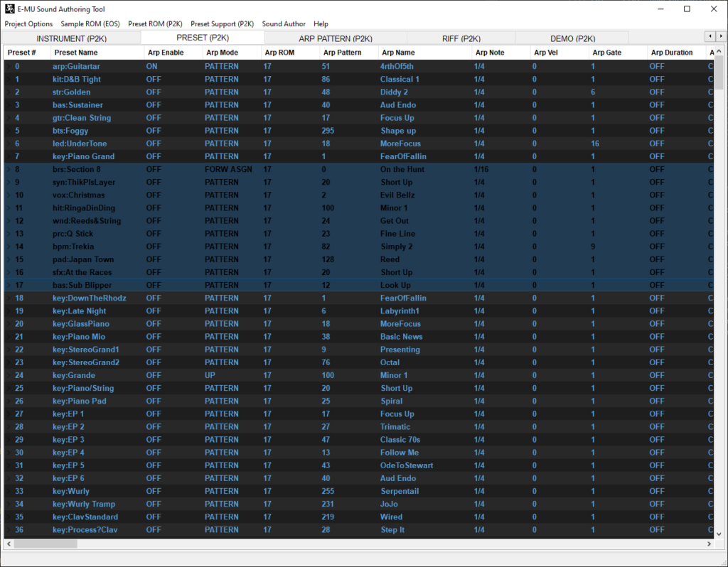Click the horizontal scrollbar thumb
Screen dimensions: 728x567
[45, 544]
